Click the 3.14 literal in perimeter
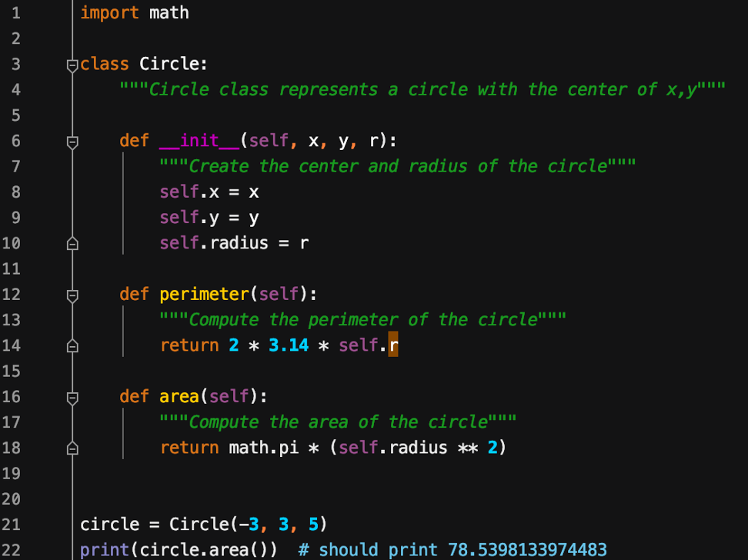The image size is (748, 560). click(x=287, y=345)
